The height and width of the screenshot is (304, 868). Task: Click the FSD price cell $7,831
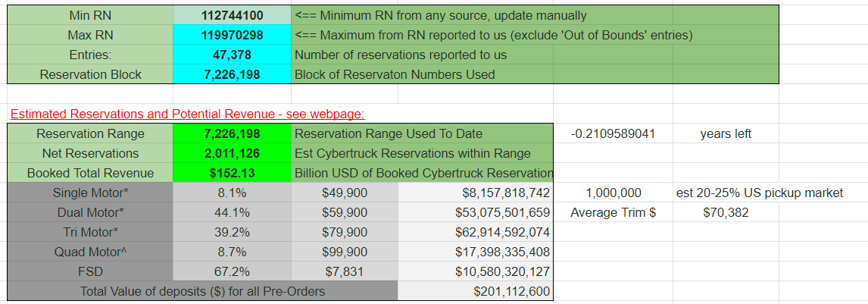(345, 271)
